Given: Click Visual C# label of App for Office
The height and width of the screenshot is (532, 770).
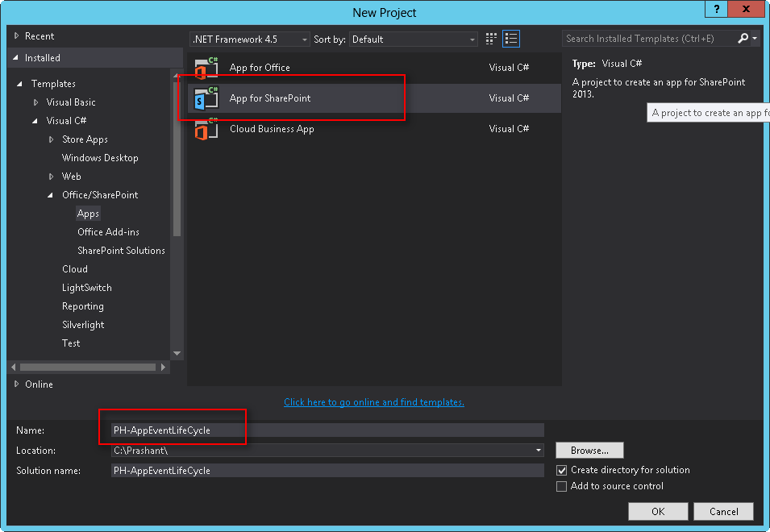Looking at the screenshot, I should click(x=509, y=68).
